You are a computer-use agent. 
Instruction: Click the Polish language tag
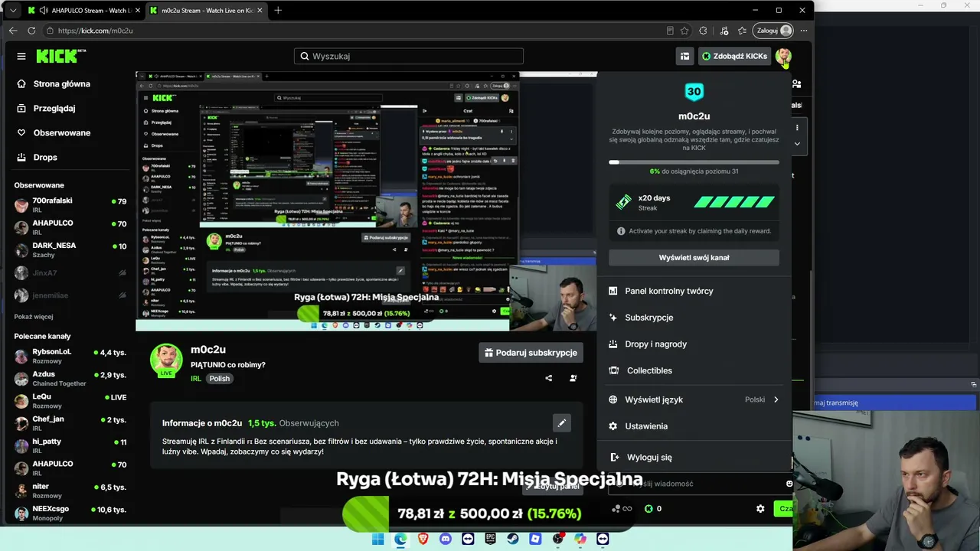coord(220,379)
